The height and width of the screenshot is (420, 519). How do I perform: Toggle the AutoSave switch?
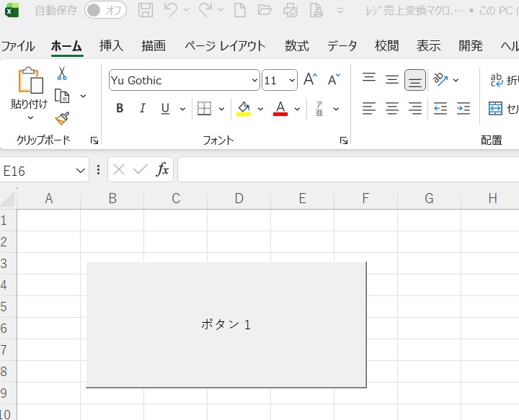(x=105, y=10)
